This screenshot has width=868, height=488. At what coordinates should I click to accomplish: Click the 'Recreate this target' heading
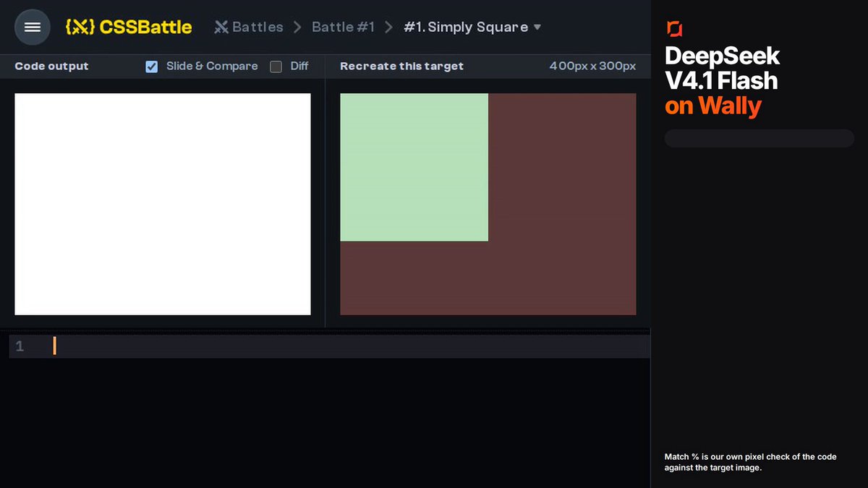pyautogui.click(x=401, y=67)
